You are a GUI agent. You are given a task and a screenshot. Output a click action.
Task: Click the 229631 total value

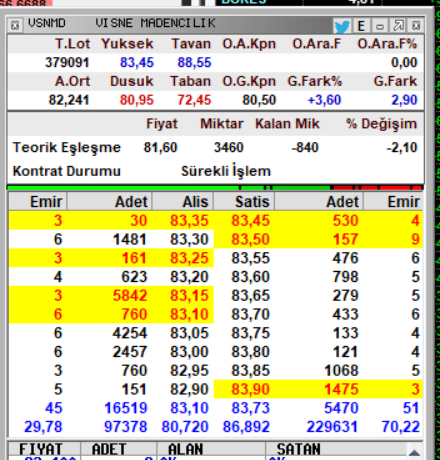[332, 427]
